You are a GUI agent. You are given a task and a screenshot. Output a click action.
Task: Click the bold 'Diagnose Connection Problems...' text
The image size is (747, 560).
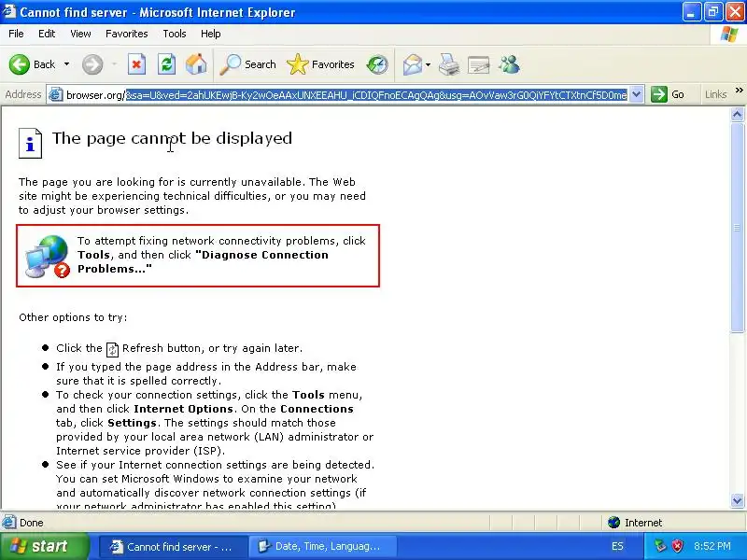coord(203,262)
